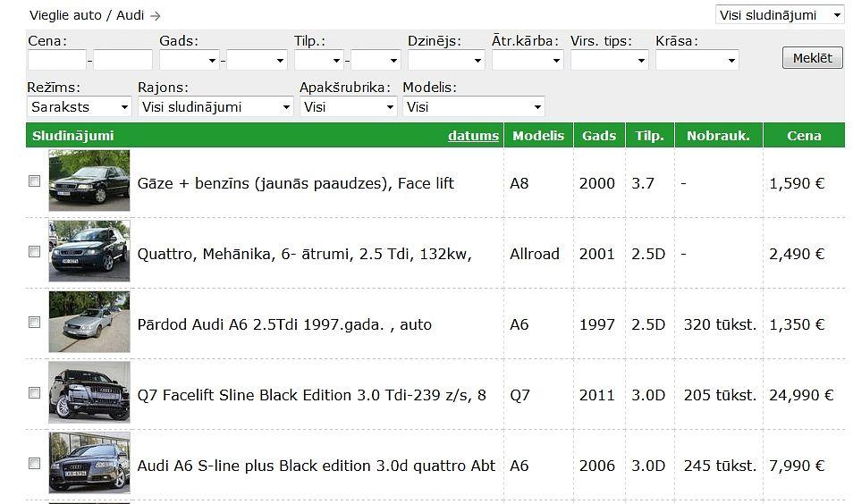Click engine volume 3.7 cell

pyautogui.click(x=643, y=183)
